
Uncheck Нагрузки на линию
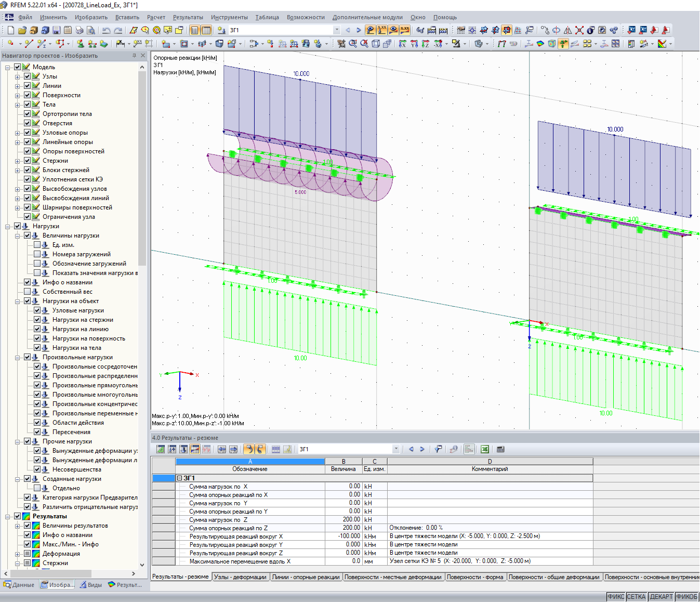[37, 329]
